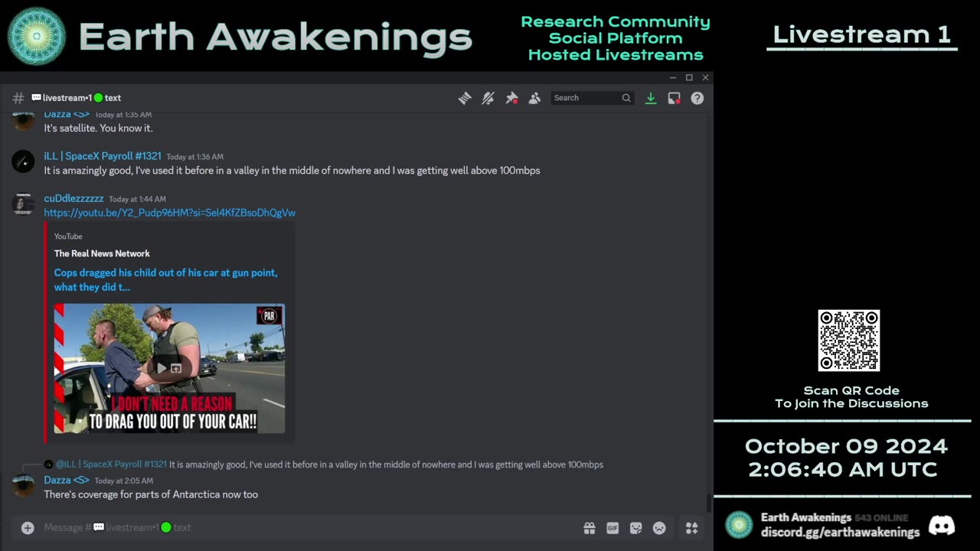Click the 'Today at 1:44 AM' timestamp
Viewport: 980px width, 551px height.
137,199
